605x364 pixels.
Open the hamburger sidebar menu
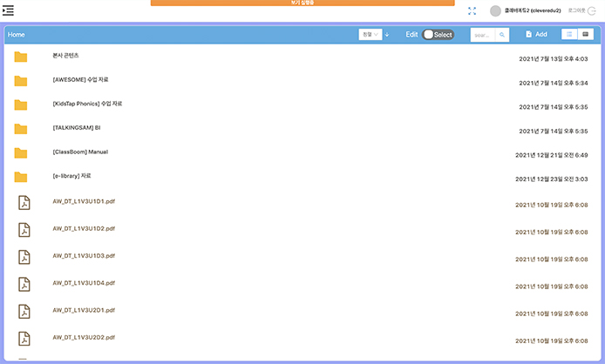tap(9, 10)
